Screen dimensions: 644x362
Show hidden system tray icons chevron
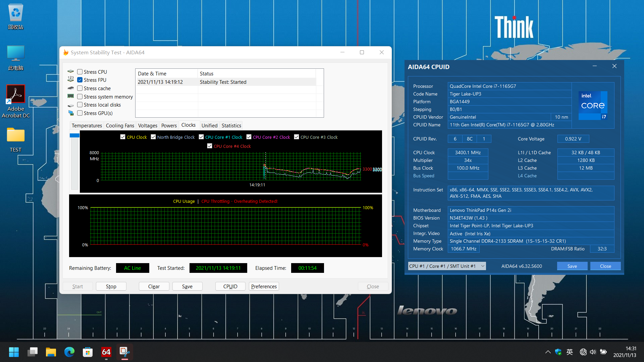coord(548,352)
